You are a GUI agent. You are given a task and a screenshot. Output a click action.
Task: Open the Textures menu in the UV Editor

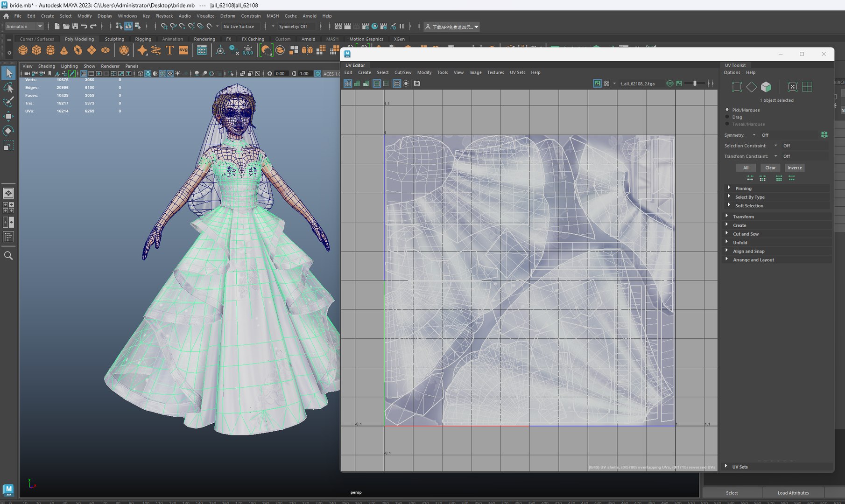495,72
